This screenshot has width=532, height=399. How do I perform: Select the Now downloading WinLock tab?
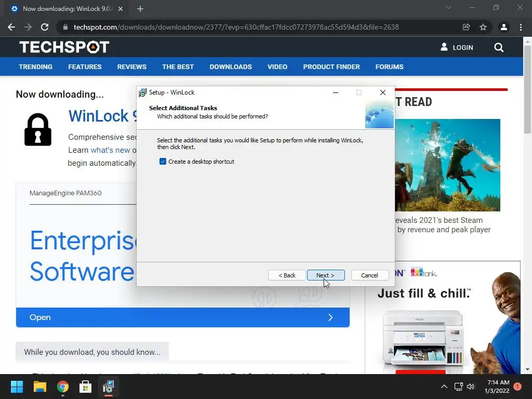pyautogui.click(x=66, y=9)
